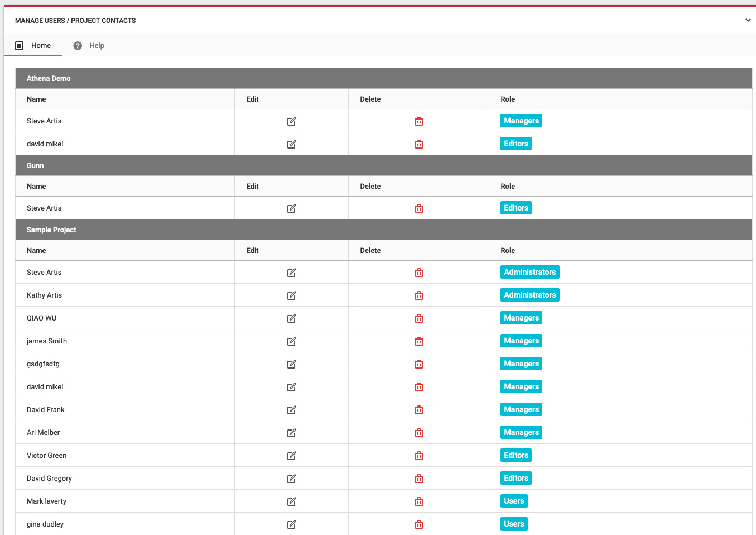This screenshot has height=535, width=756.
Task: Click the Sample Project group header
Action: pos(51,230)
